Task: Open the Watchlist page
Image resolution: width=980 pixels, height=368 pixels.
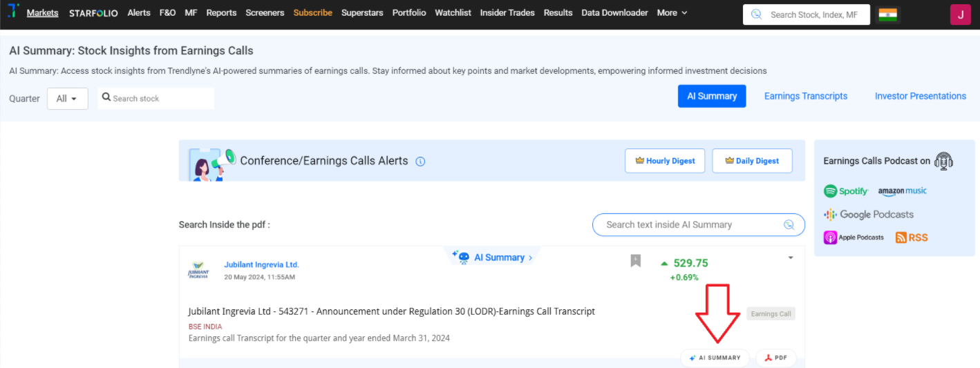Action: point(453,12)
